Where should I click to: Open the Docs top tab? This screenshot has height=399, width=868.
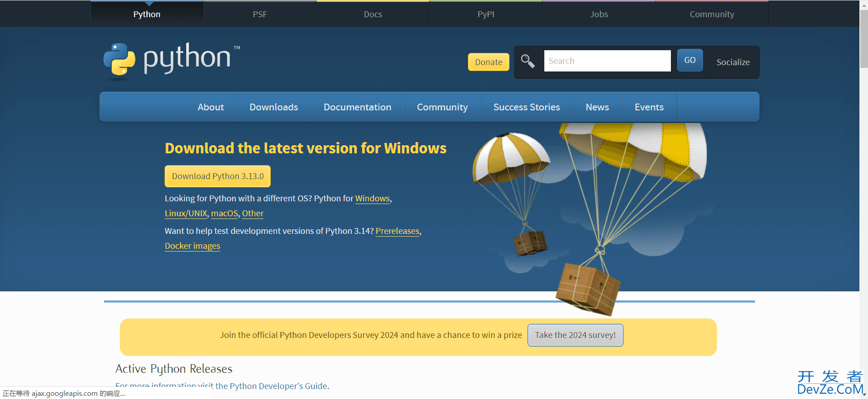click(373, 14)
